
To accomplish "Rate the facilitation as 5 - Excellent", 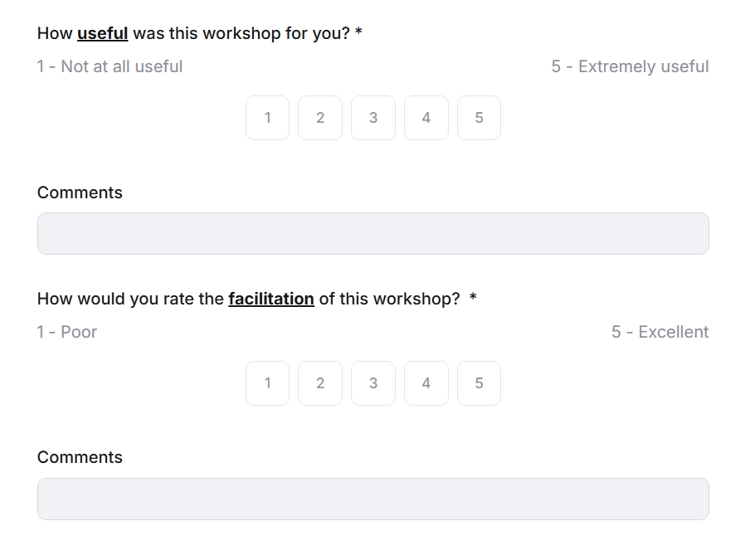I will [480, 383].
